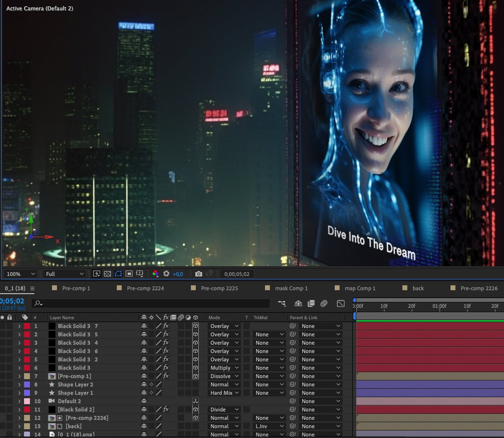This screenshot has height=438, width=504.
Task: Switch to the map Comp 1 tab
Action: (x=360, y=288)
